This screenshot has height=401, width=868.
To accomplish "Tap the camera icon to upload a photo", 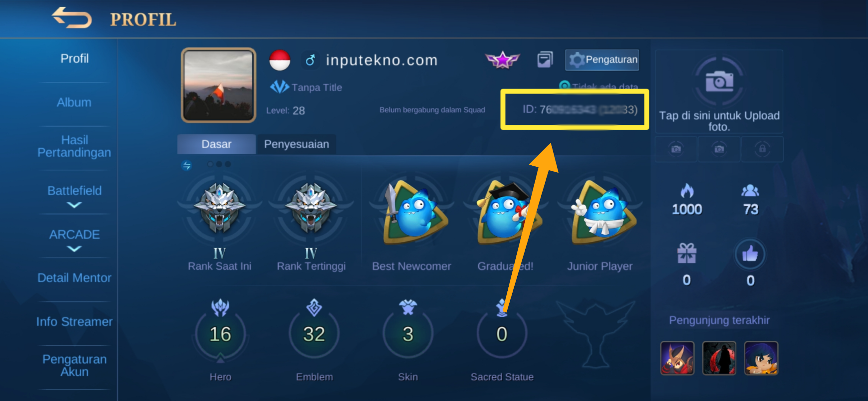I will (719, 81).
